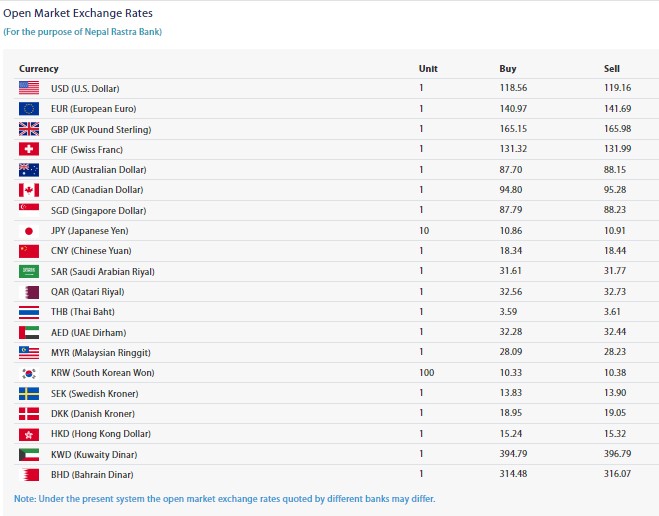The height and width of the screenshot is (516, 659).
Task: Select the USD (U.S. Dollar) label
Action: pos(85,88)
